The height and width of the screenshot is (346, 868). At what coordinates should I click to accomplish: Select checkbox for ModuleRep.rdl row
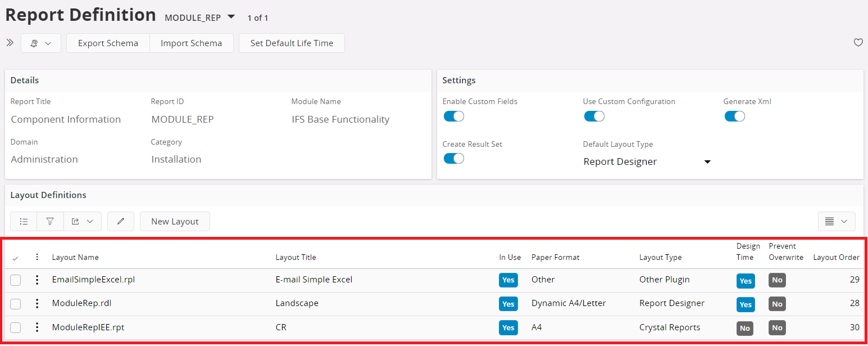pos(16,304)
